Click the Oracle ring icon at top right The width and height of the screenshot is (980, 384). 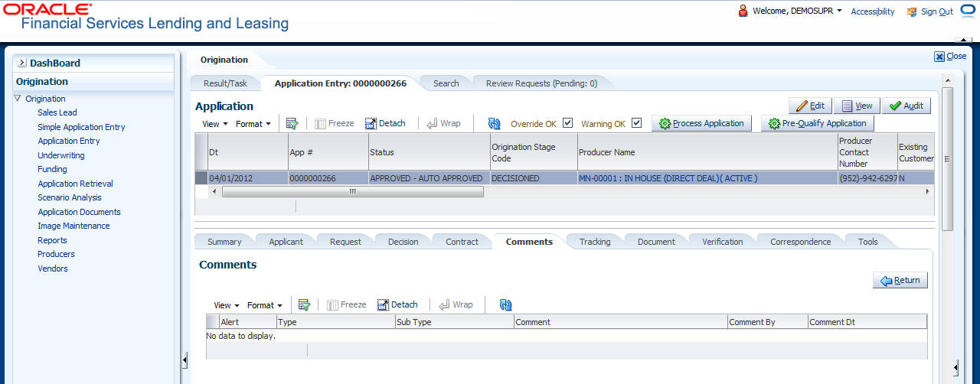tap(967, 11)
